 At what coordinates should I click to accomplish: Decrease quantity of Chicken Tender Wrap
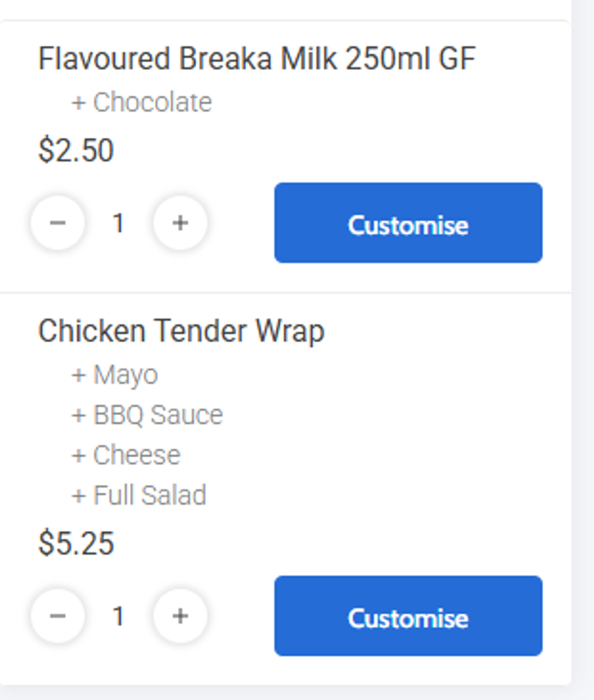coord(58,616)
